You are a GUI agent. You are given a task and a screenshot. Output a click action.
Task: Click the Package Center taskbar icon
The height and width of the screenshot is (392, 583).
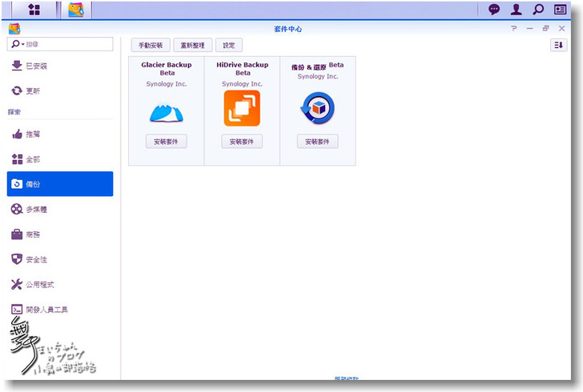click(x=75, y=10)
